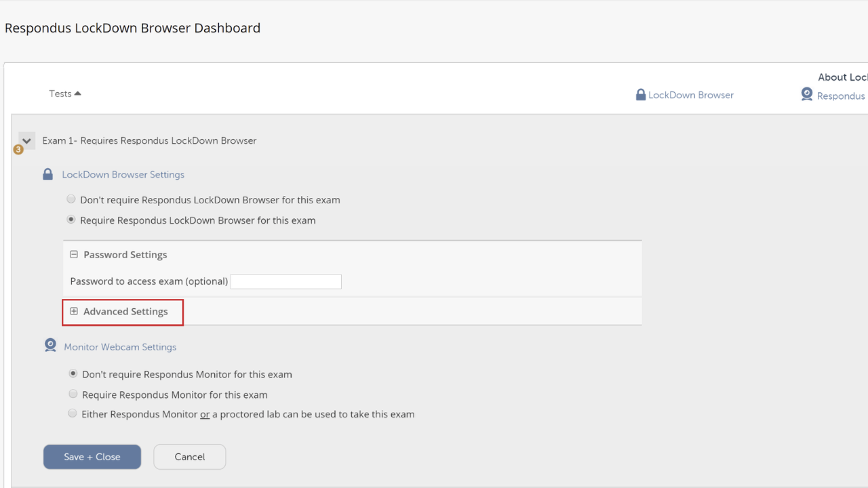Click Respondus LockDown Browser Dashboard heading
Screen dimensions: 868x488
tap(133, 28)
